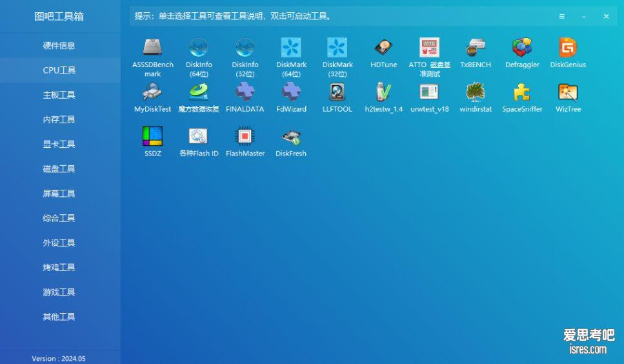Select the TxBENCH tool icon
Screen dimensions: 624x364
click(476, 47)
